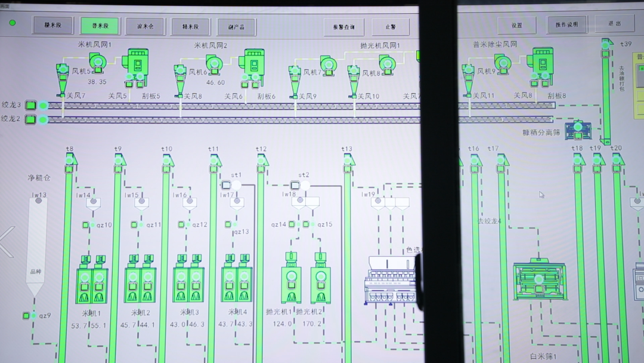The image size is (644, 363).
Task: Toggle the qz11 gate indicator
Action: pyautogui.click(x=134, y=225)
